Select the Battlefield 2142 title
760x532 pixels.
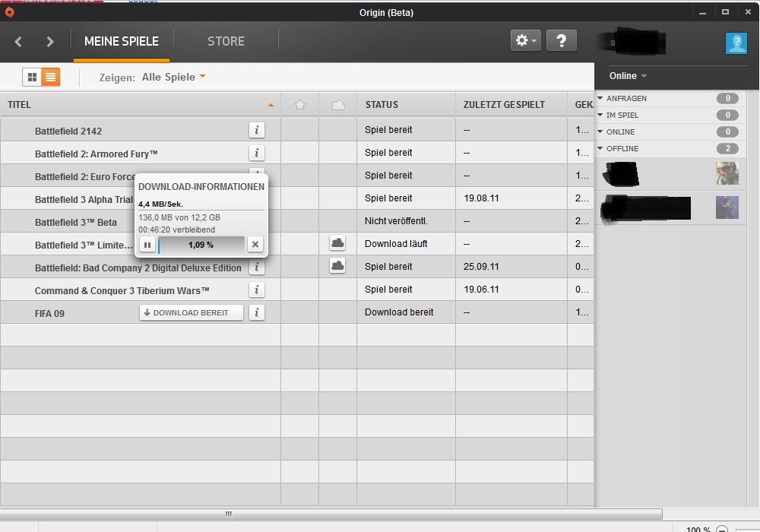coord(68,131)
